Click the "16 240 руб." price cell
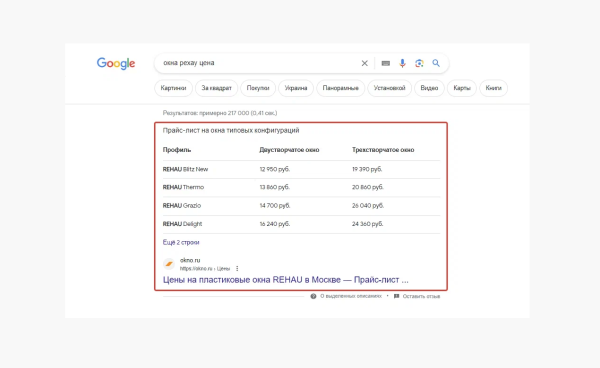 (x=275, y=224)
